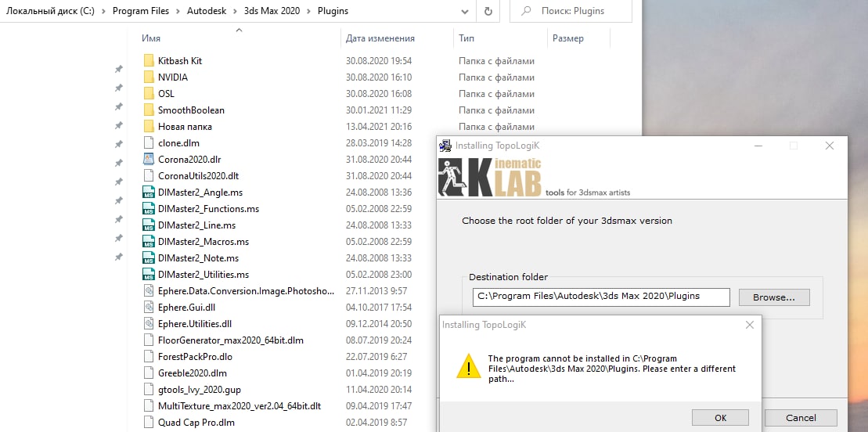Select the ForestPackPro.dlo file name

point(195,357)
